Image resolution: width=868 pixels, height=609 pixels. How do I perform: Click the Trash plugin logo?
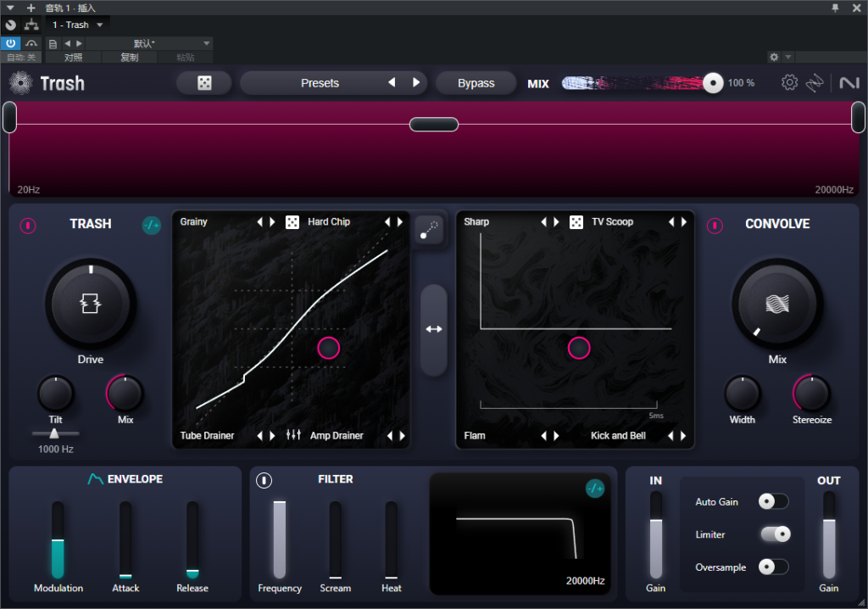[x=21, y=83]
